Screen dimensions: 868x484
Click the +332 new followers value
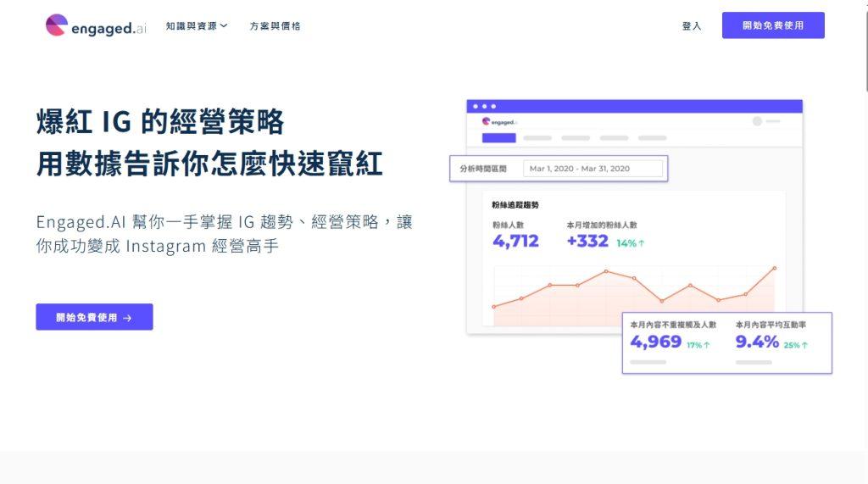coord(587,241)
